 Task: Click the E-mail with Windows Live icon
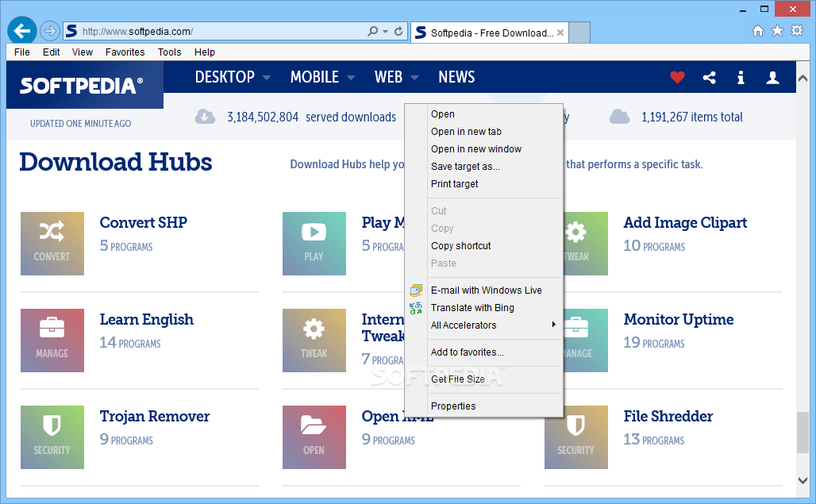[x=416, y=290]
